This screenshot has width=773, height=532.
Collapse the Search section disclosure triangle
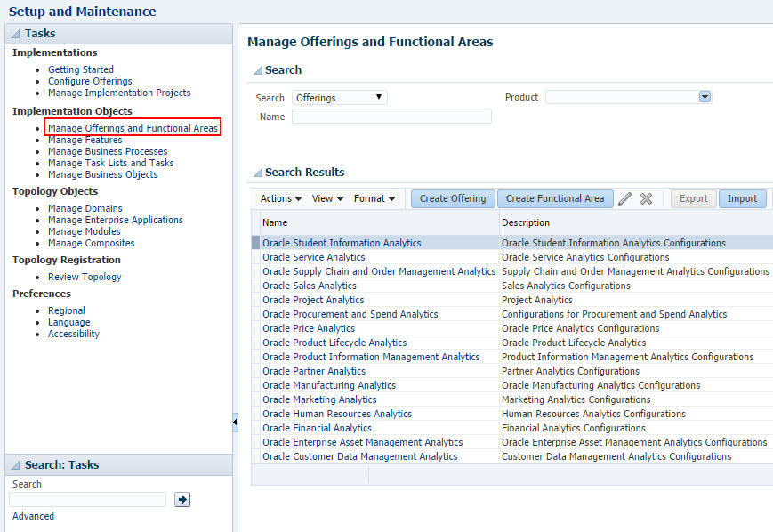(257, 70)
